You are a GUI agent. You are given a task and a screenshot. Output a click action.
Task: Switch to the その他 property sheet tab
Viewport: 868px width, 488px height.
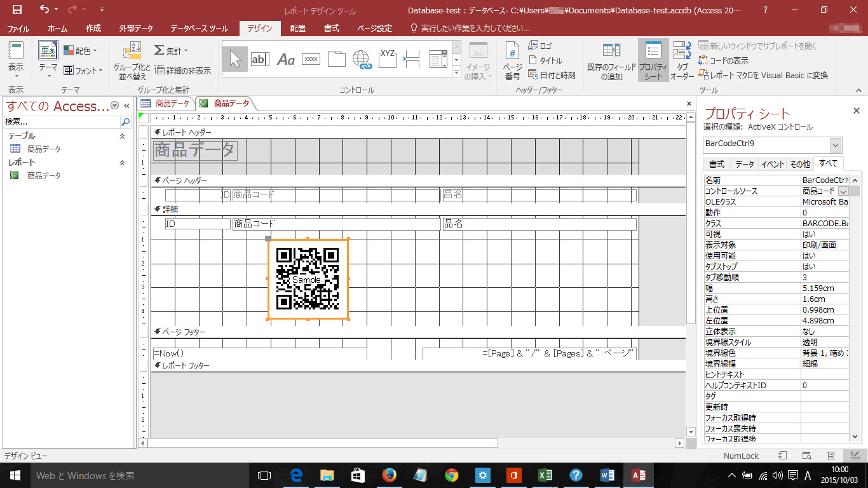pos(799,164)
